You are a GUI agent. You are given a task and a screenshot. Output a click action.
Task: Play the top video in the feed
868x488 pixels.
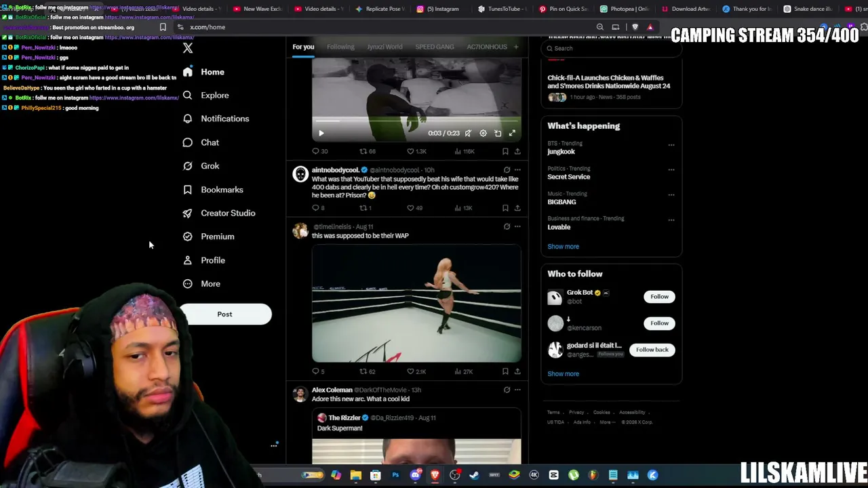[321, 134]
